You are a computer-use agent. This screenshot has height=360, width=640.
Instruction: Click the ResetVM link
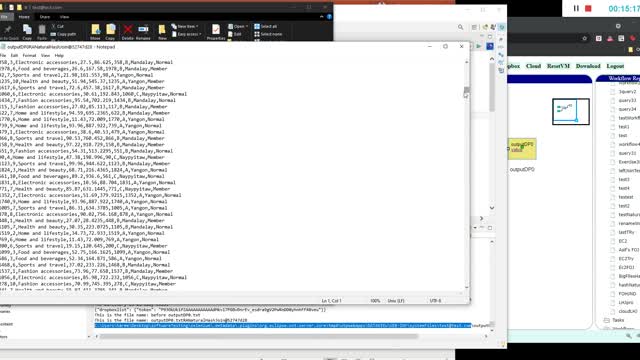click(558, 66)
